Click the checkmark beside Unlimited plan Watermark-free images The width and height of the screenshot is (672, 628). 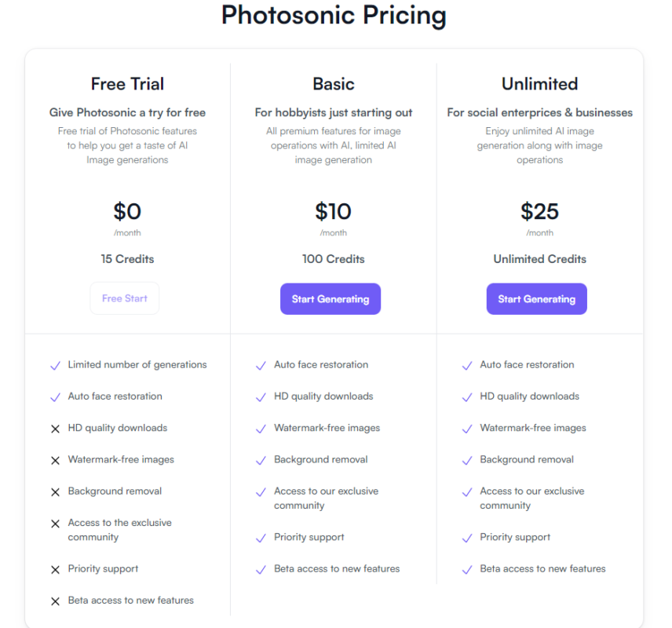[467, 429]
